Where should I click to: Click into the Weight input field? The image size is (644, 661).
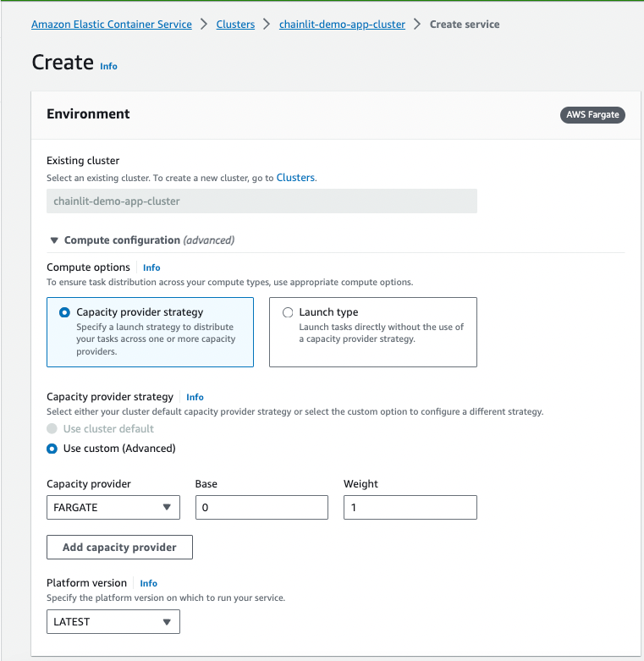pos(410,508)
